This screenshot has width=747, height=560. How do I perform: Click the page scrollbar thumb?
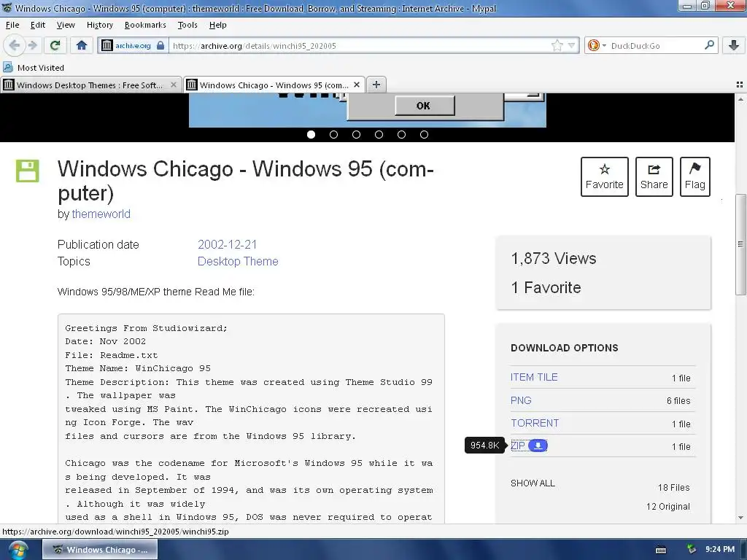click(x=740, y=244)
